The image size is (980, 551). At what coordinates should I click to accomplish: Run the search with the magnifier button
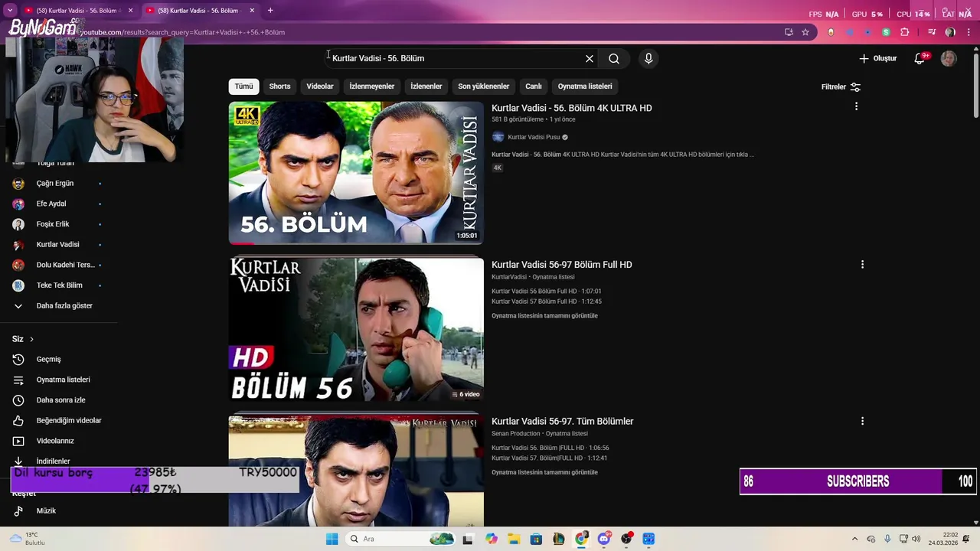point(614,59)
